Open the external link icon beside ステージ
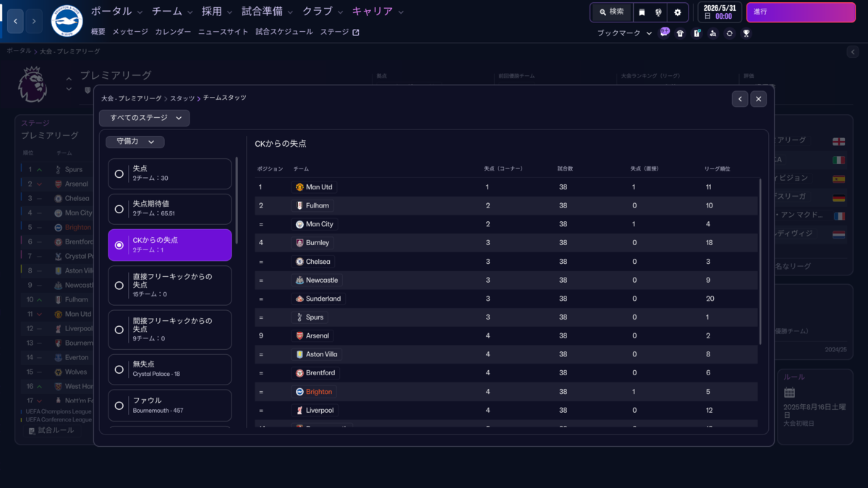The height and width of the screenshot is (488, 868). point(355,32)
